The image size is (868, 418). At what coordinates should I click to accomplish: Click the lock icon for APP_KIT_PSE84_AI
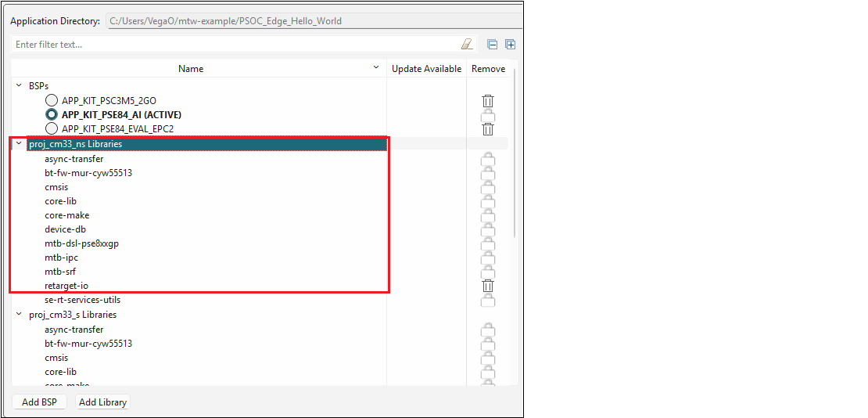(488, 115)
